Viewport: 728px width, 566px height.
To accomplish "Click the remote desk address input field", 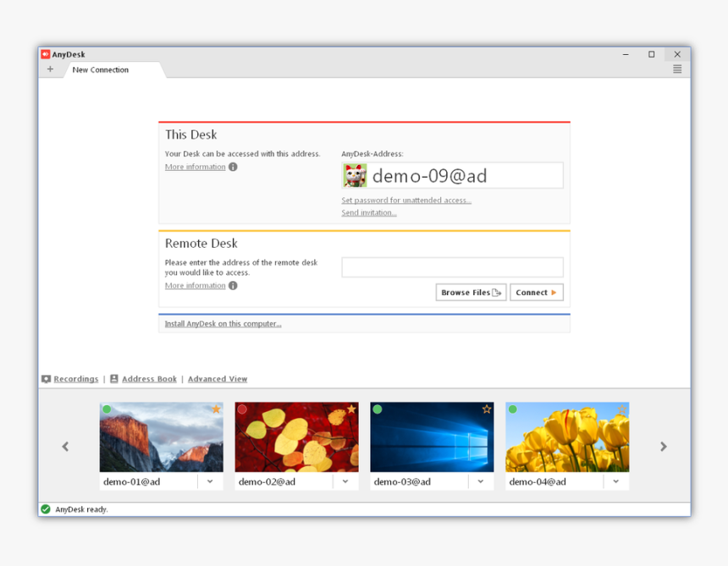I will point(452,267).
